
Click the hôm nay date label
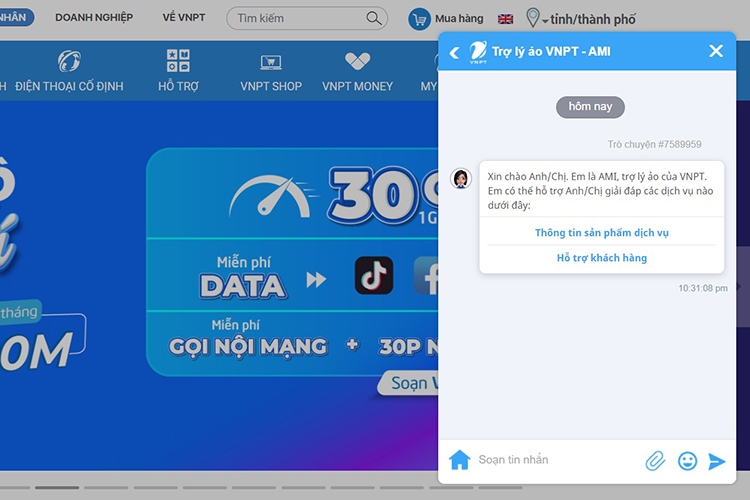590,107
